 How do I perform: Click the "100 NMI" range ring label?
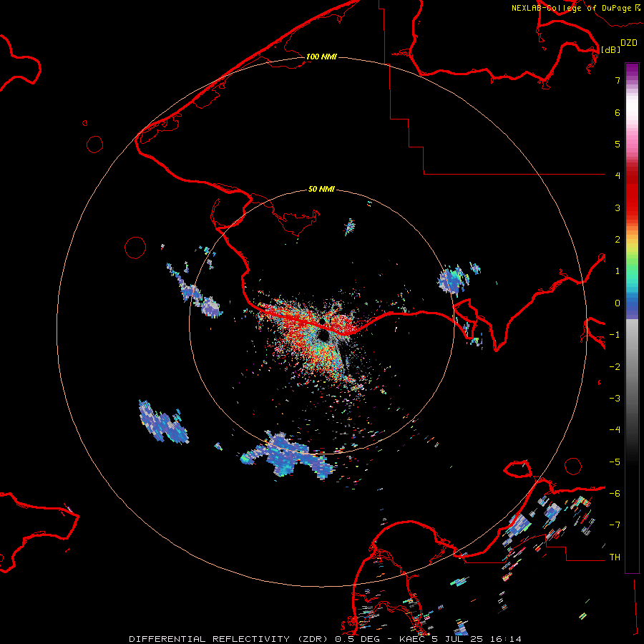click(x=321, y=57)
